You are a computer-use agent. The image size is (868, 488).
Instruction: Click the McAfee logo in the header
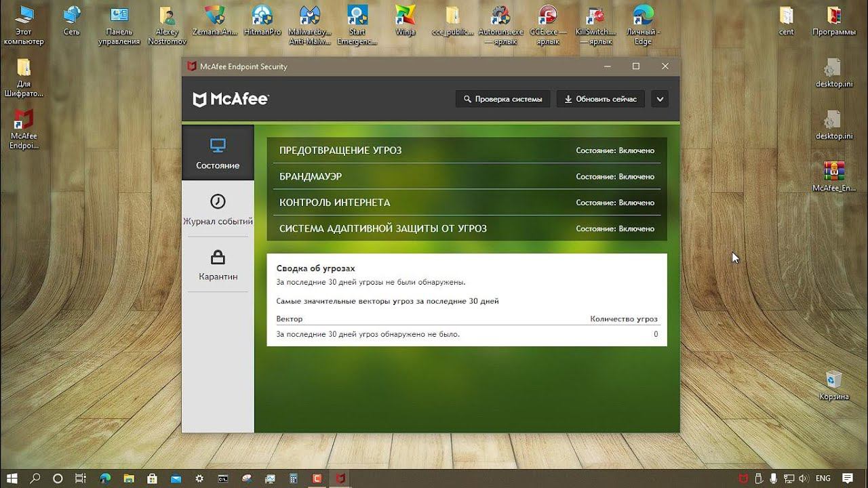click(231, 100)
